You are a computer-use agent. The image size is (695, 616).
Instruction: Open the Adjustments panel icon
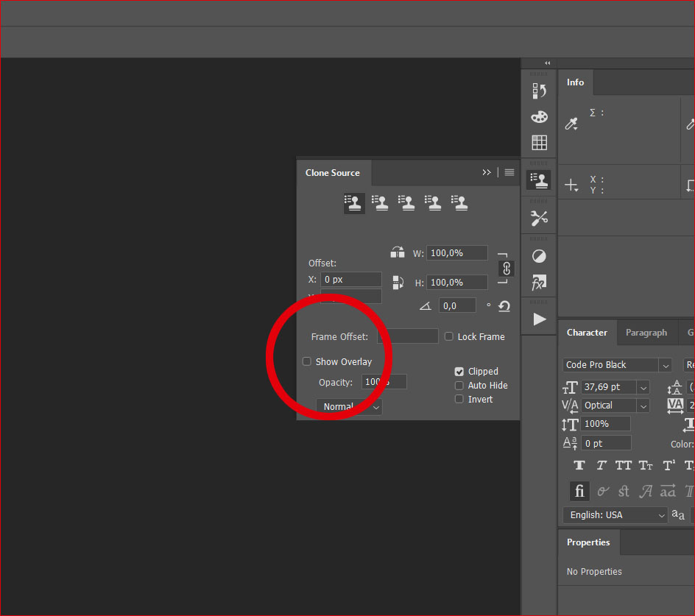(539, 256)
